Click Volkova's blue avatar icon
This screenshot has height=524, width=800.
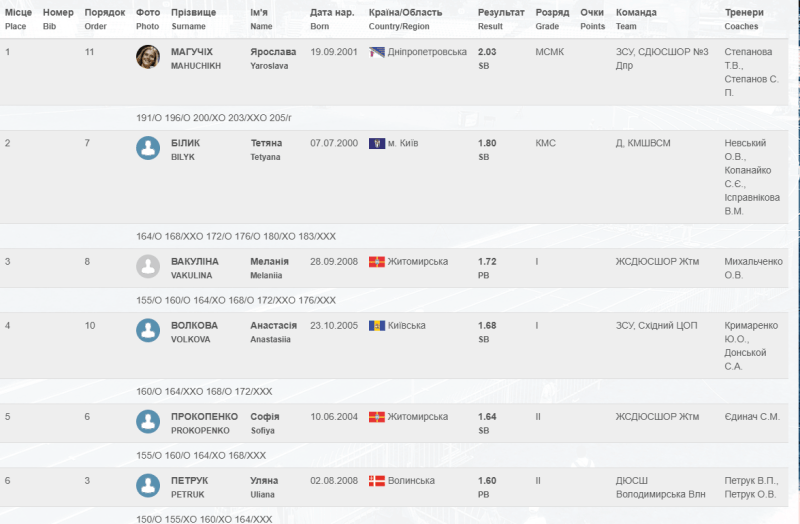pyautogui.click(x=148, y=330)
